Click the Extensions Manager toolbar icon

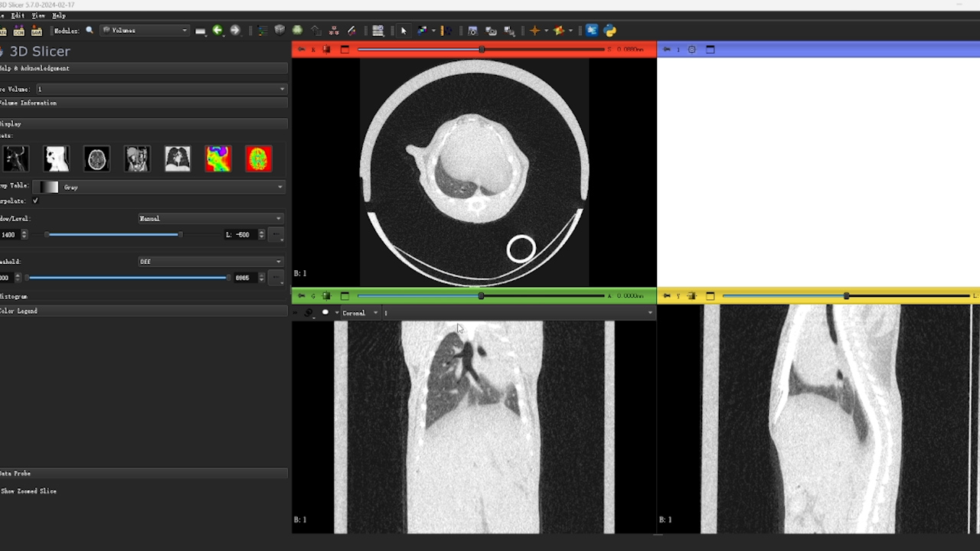(592, 31)
